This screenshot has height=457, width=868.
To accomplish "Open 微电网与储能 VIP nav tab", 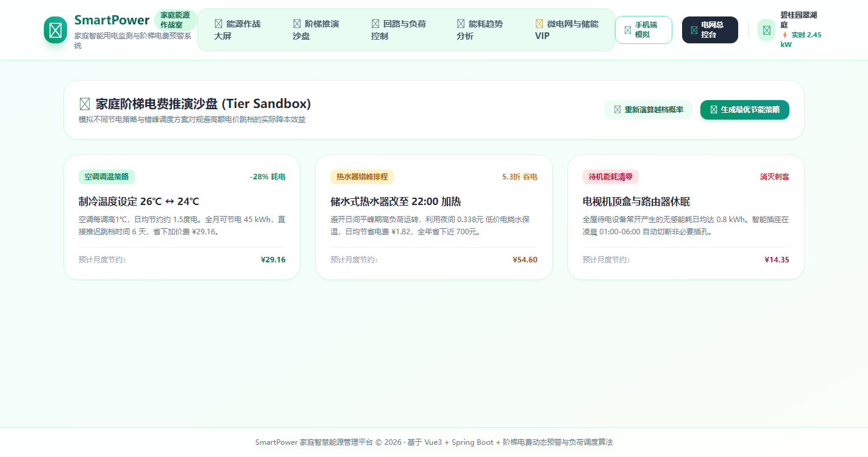I will tap(567, 30).
